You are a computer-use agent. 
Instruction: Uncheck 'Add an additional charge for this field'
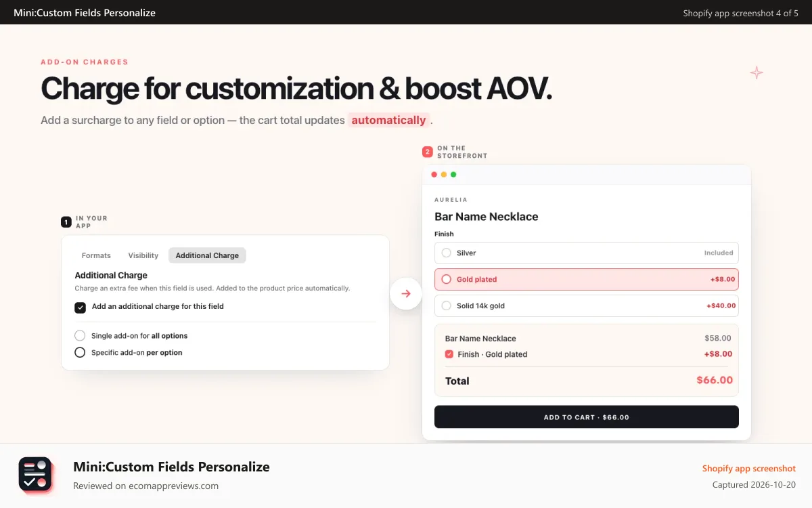point(81,308)
